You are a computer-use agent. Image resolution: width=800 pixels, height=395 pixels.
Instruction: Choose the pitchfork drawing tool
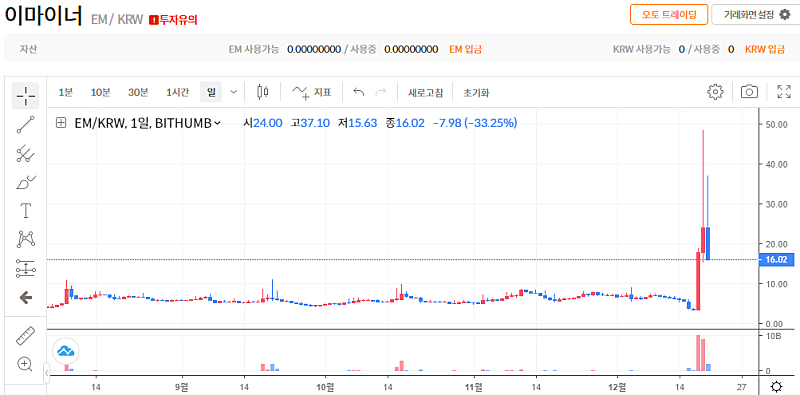(25, 154)
